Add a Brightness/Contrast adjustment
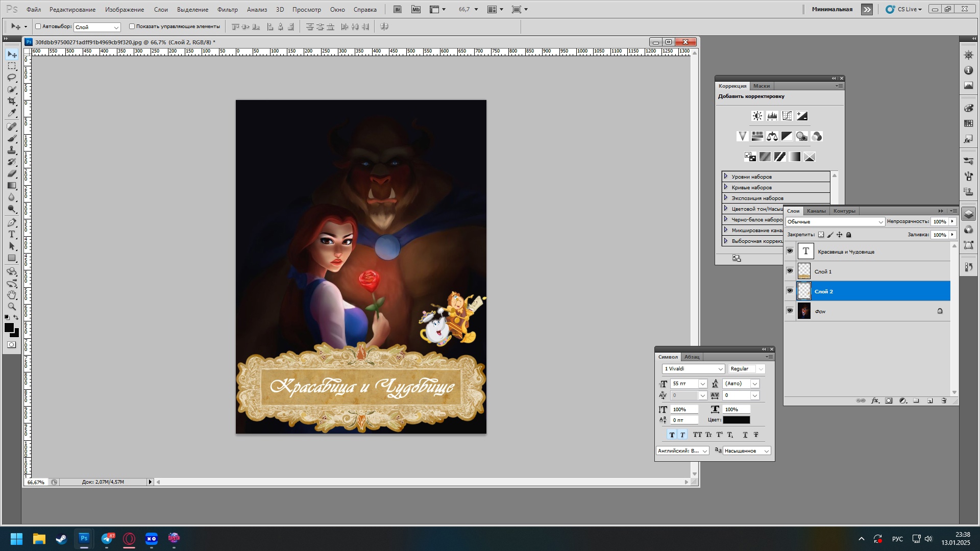The width and height of the screenshot is (980, 551). [757, 116]
